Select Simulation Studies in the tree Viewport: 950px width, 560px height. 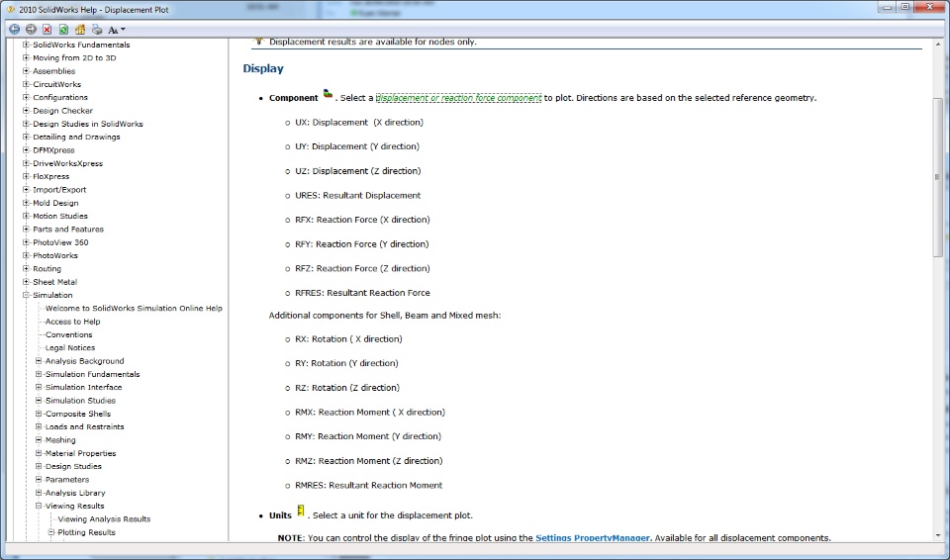pyautogui.click(x=80, y=401)
